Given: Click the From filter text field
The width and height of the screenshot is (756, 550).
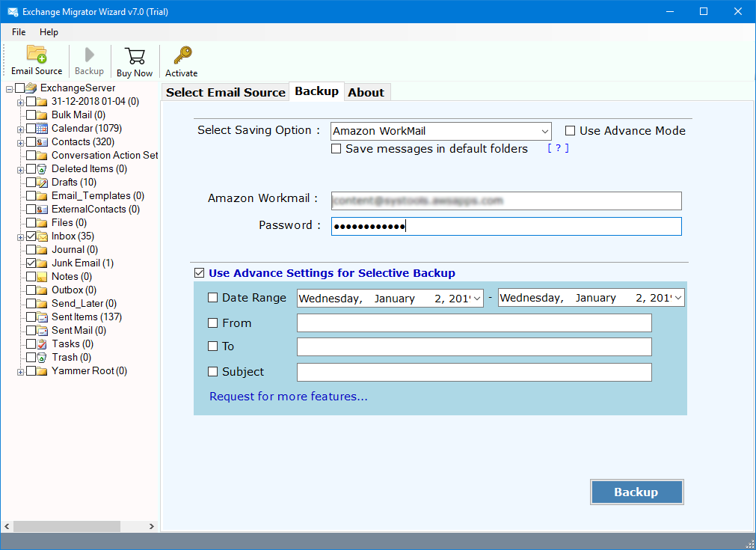Looking at the screenshot, I should (474, 323).
